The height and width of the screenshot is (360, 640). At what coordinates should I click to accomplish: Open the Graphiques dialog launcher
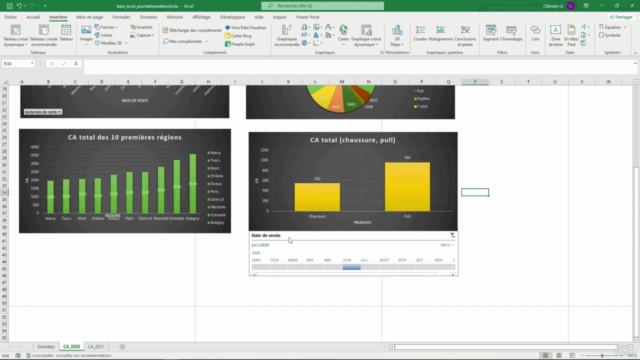coord(382,53)
